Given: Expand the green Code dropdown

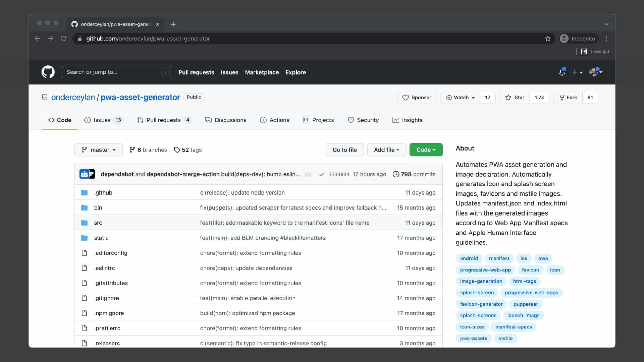Looking at the screenshot, I should 426,150.
